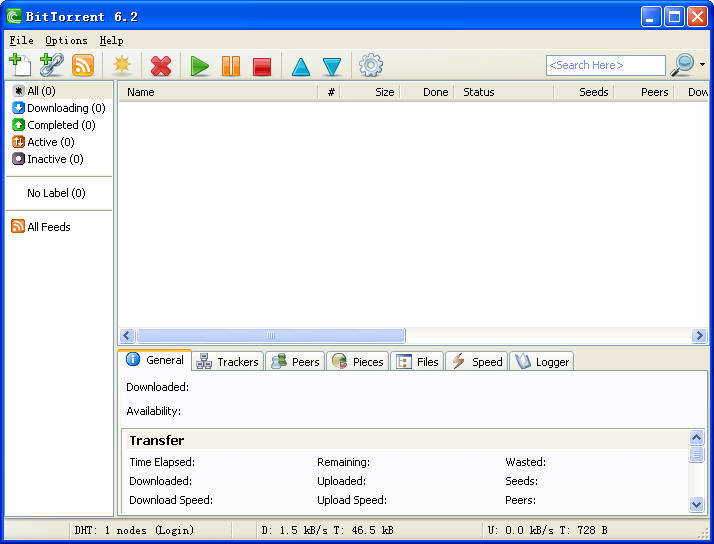Screen dimensions: 714x544
Task: Click the Add Torrent icon
Action: (20, 65)
